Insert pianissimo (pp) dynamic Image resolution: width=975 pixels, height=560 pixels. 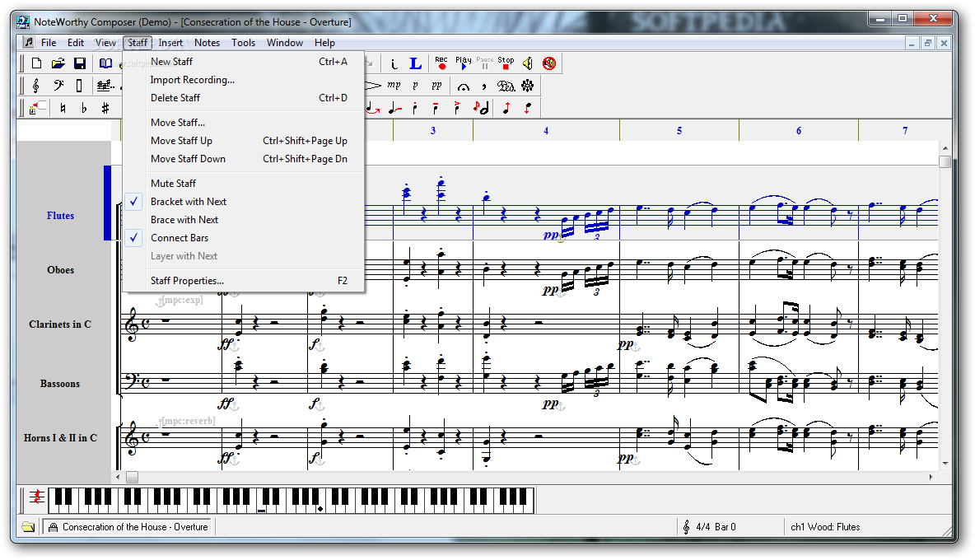click(436, 86)
